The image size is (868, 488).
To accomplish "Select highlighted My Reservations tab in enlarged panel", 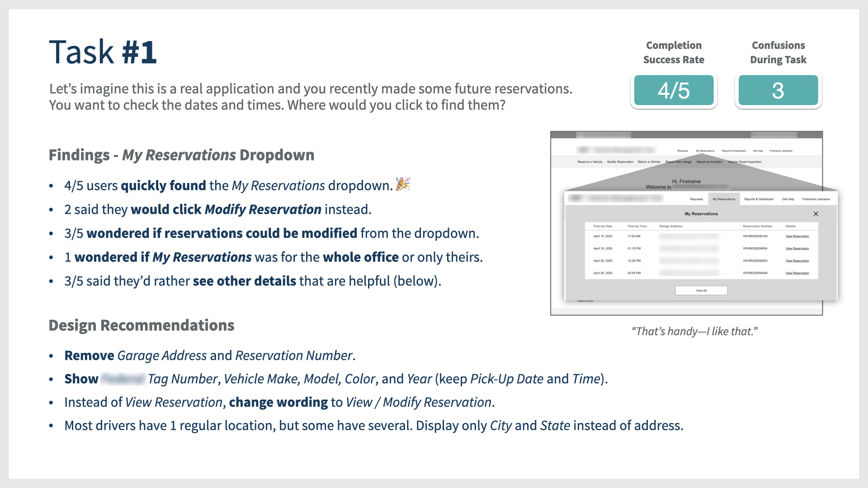I will tap(724, 199).
